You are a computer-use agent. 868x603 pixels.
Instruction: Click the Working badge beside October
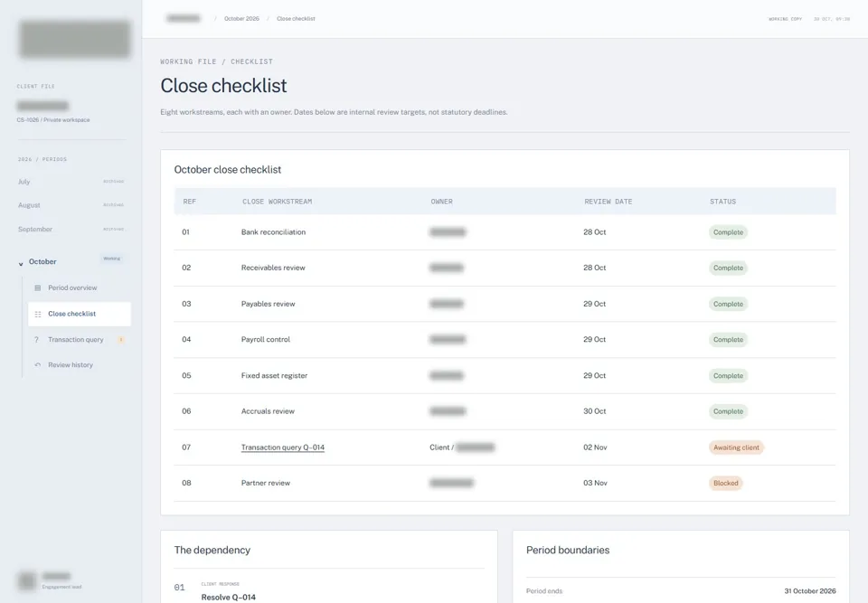(x=112, y=259)
